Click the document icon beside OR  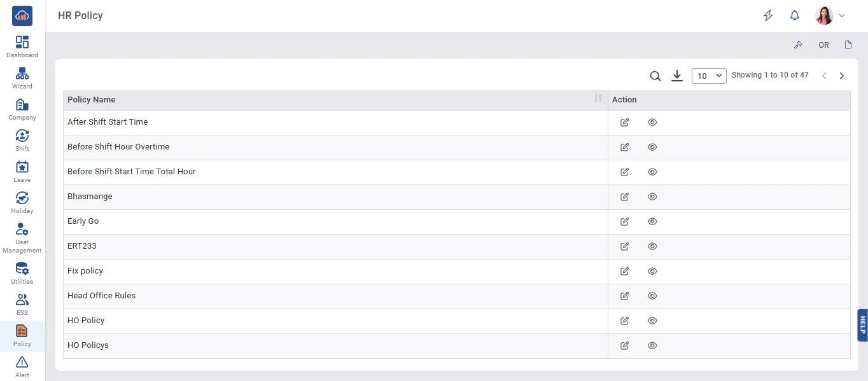(x=848, y=45)
